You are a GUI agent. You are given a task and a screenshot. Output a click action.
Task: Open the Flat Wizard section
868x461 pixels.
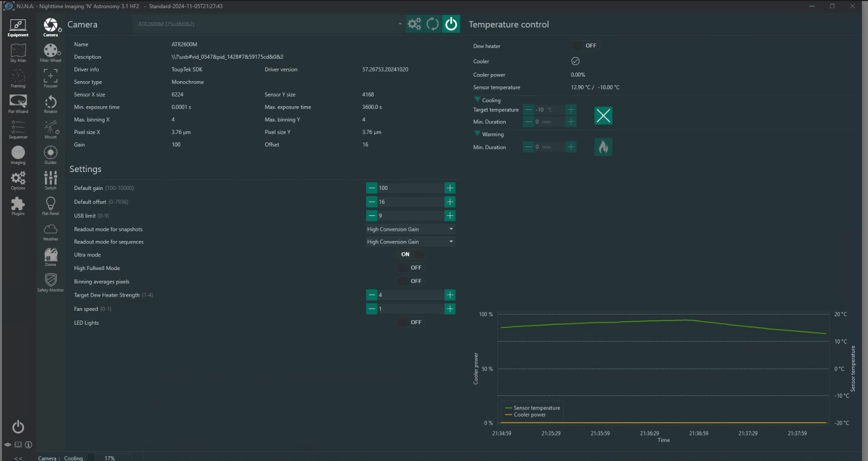[18, 104]
